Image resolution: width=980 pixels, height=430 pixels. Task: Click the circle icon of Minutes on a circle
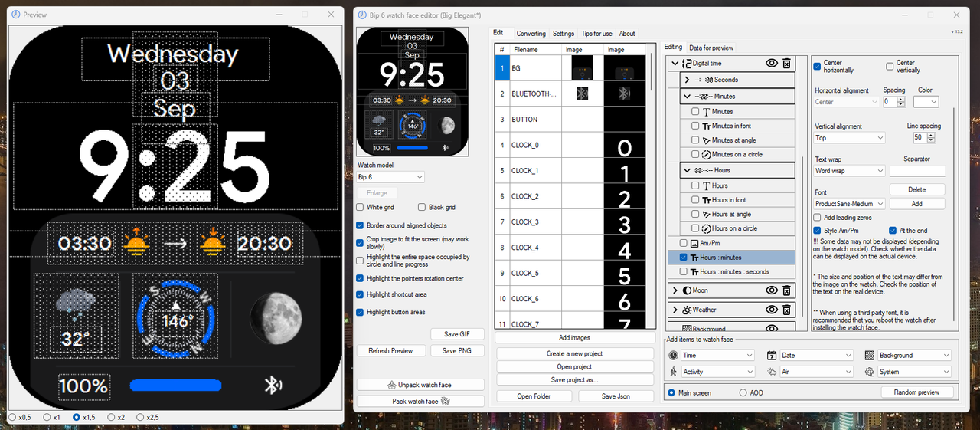pyautogui.click(x=706, y=155)
